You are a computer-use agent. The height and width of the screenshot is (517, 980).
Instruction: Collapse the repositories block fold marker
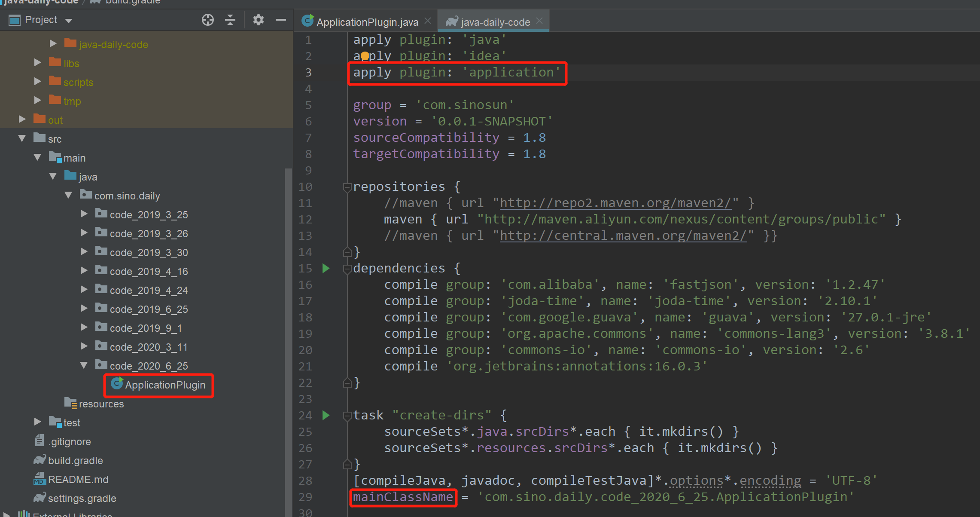point(347,187)
